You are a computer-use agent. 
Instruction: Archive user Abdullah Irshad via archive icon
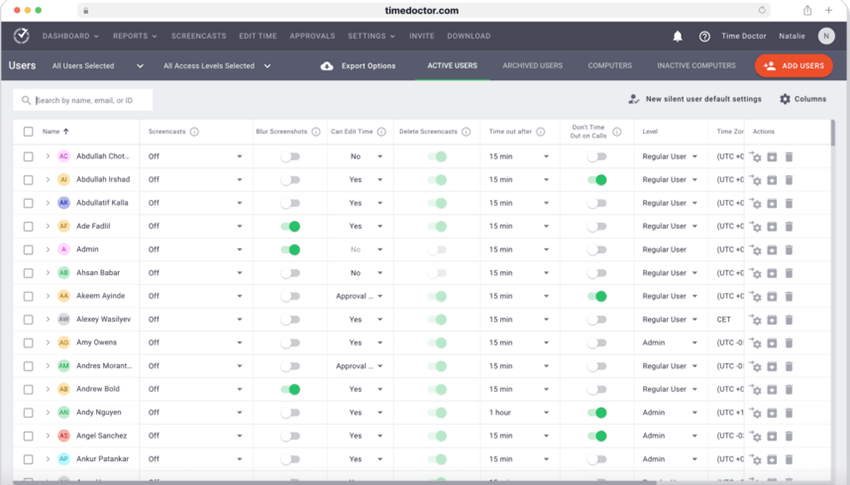click(x=772, y=180)
